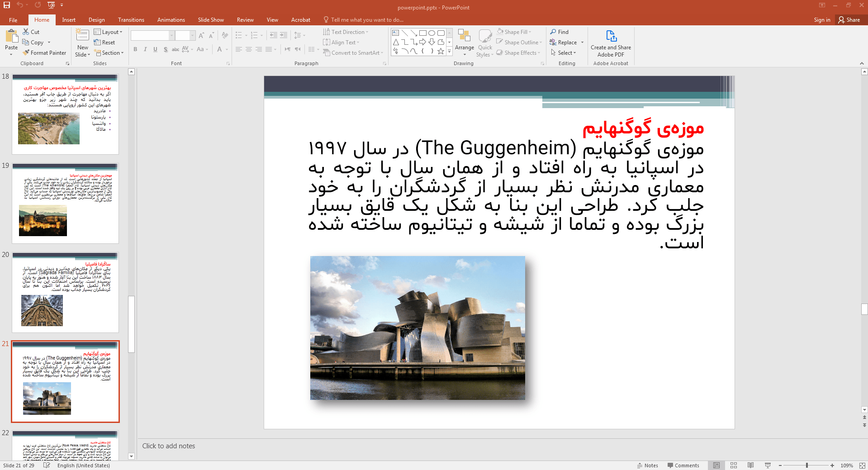Click Create and Share Adobe PDF
Viewport: 868px width, 470px height.
tap(611, 43)
